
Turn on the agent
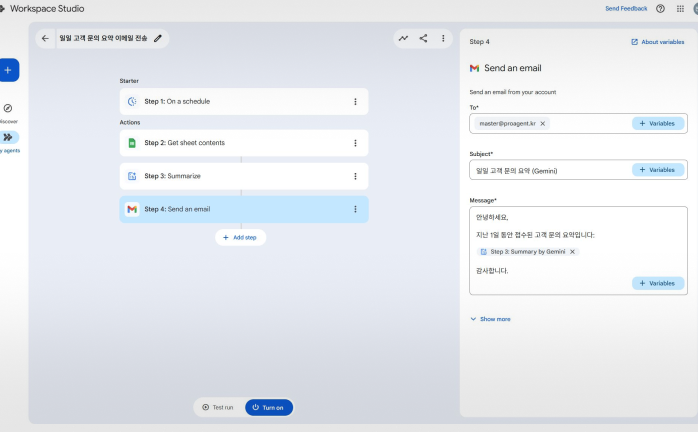[x=268, y=408]
